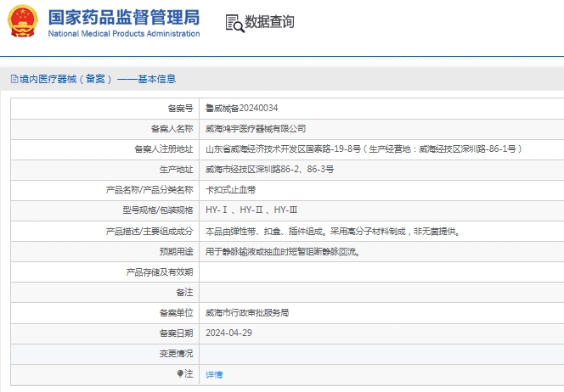The height and width of the screenshot is (392, 564).
Task: Open the 详情 link
Action: [x=214, y=375]
